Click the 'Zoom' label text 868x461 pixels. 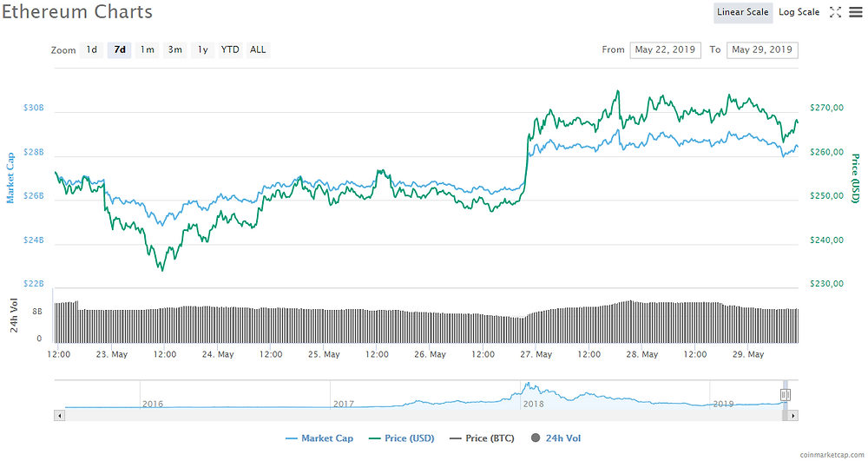[x=63, y=50]
